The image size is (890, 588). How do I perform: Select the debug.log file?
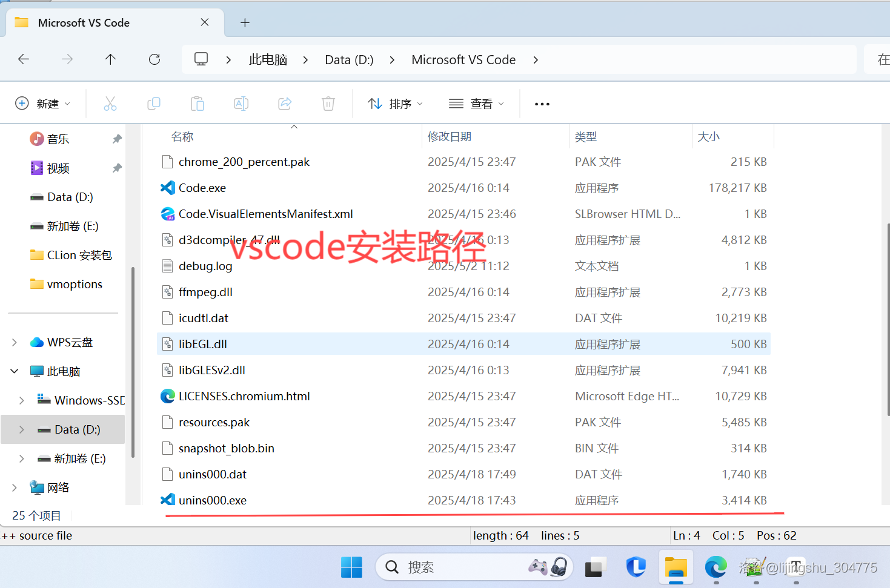coord(463,266)
